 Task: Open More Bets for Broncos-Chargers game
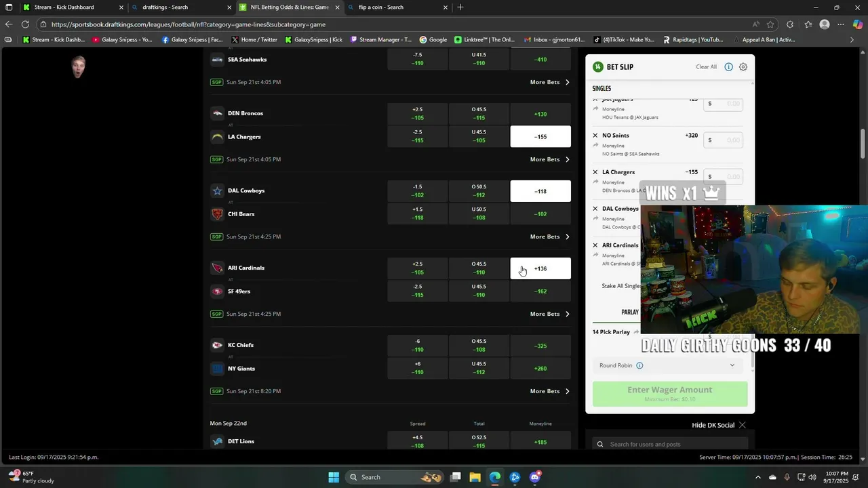click(x=549, y=159)
